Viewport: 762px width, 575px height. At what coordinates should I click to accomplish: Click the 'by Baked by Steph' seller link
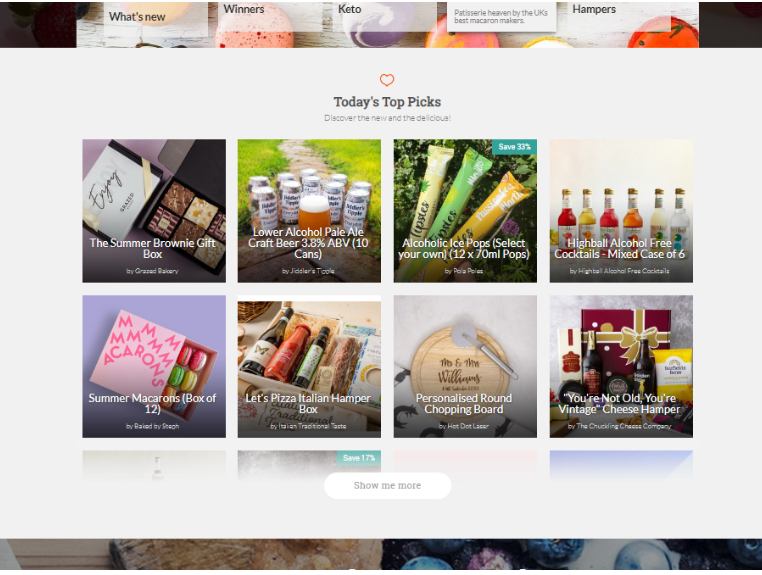point(153,426)
